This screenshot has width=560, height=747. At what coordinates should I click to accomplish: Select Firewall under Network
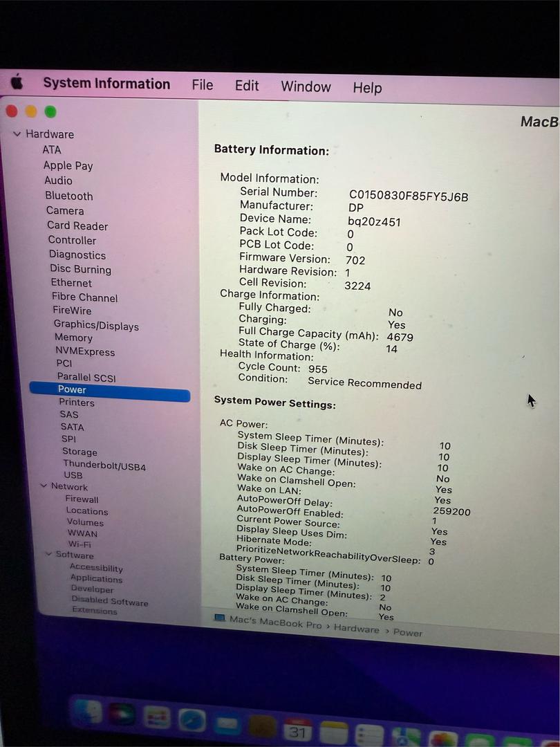82,499
